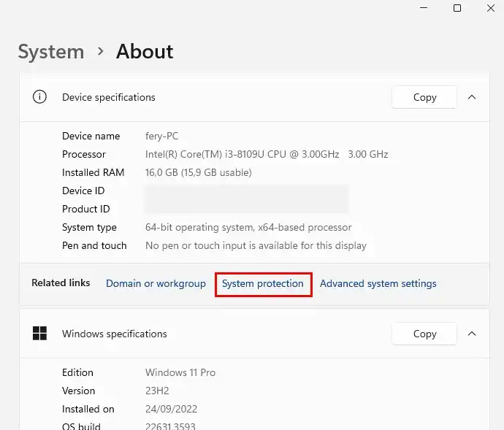
Task: Collapse the Windows specifications section
Action: pos(472,334)
